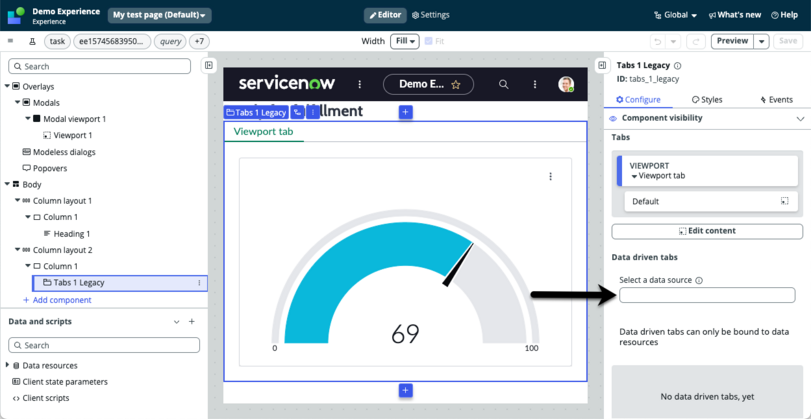Open kebab menu left of the user avatar
Viewport: 811px width, 419px height.
535,84
